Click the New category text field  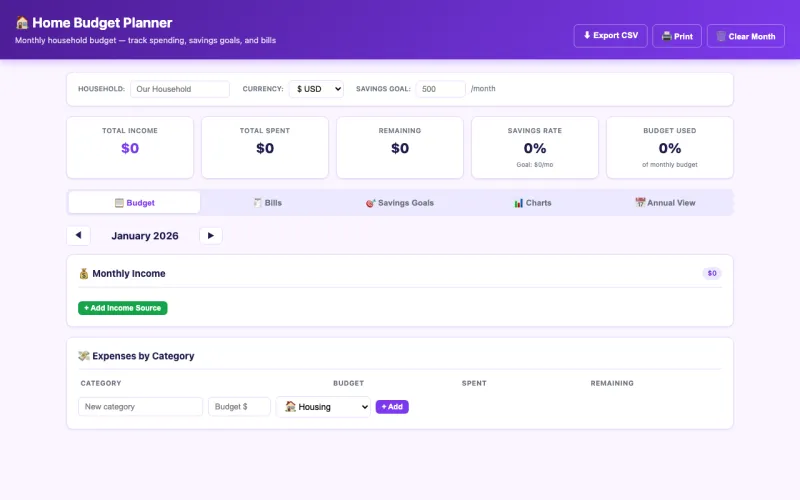point(140,407)
